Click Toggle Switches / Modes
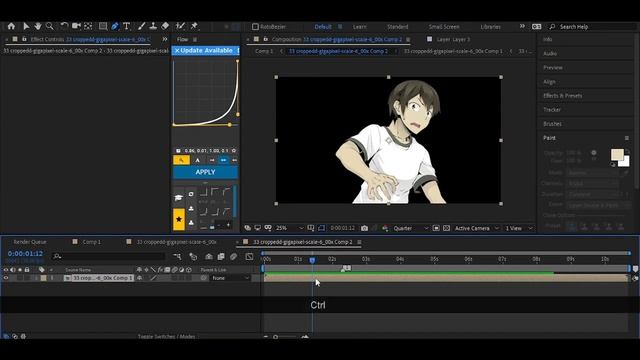 pyautogui.click(x=166, y=337)
